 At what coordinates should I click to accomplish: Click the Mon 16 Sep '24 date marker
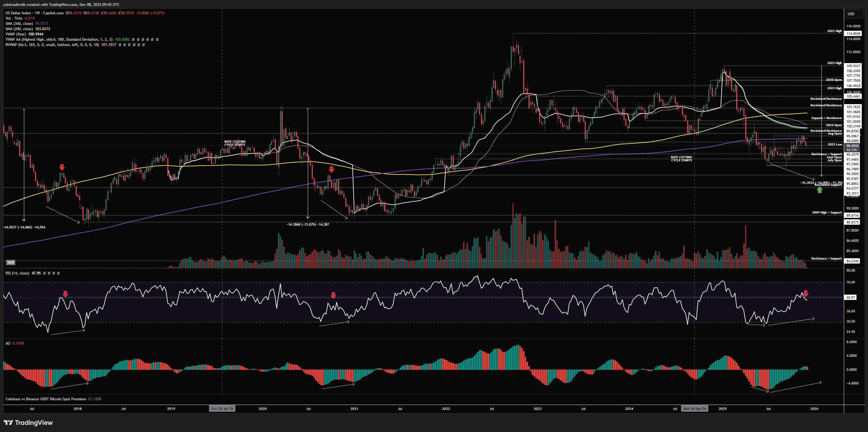[694, 409]
